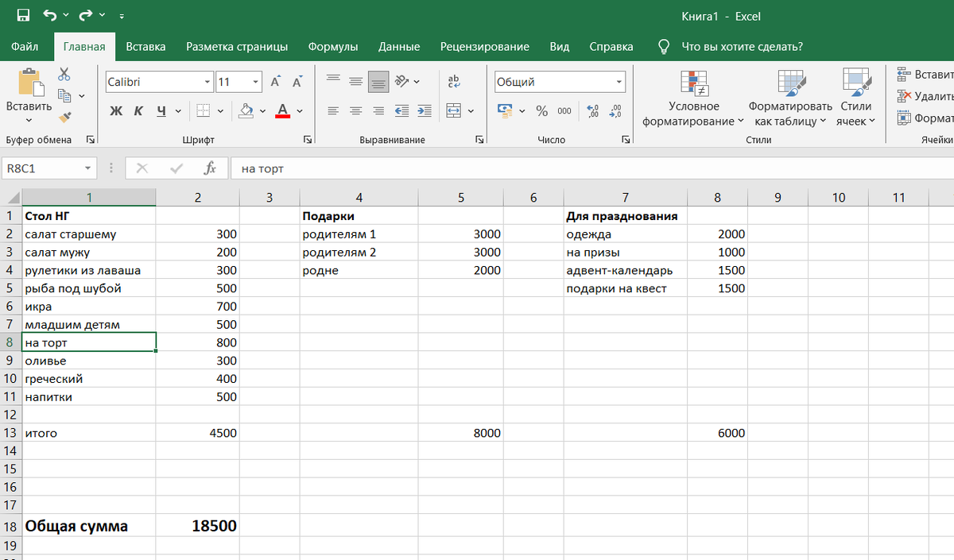Click the increase decimal places icon
954x560 pixels.
(592, 110)
